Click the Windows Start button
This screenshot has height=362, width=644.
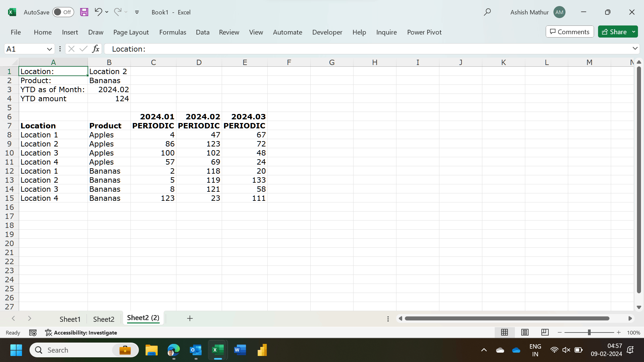(x=16, y=350)
